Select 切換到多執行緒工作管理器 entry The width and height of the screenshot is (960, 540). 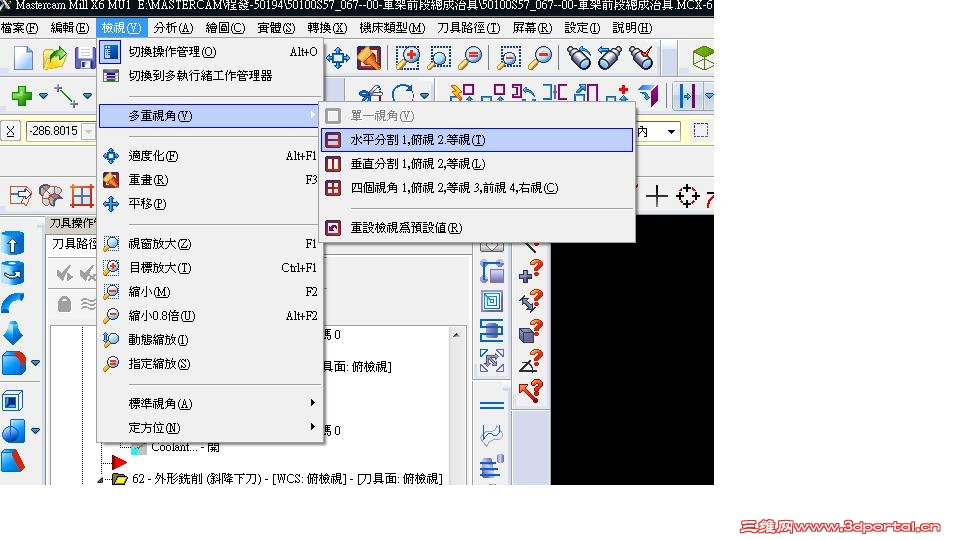210,76
